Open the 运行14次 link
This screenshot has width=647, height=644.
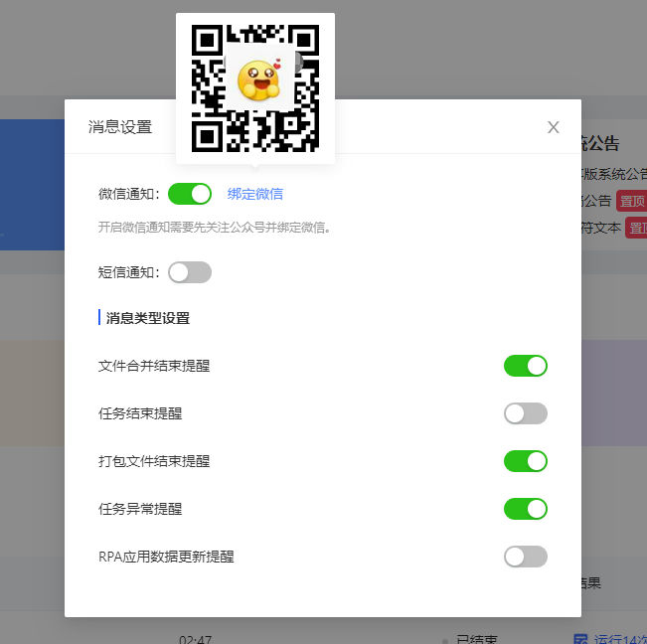pyautogui.click(x=620, y=639)
